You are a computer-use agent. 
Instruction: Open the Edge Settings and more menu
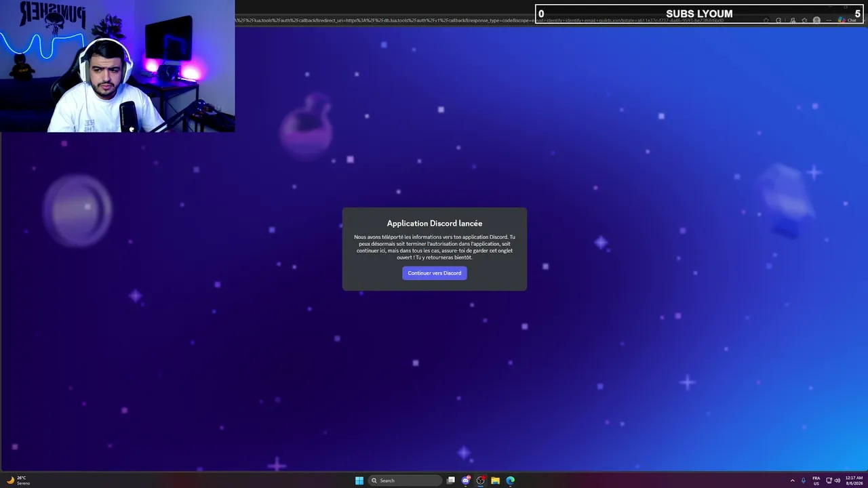coord(829,20)
